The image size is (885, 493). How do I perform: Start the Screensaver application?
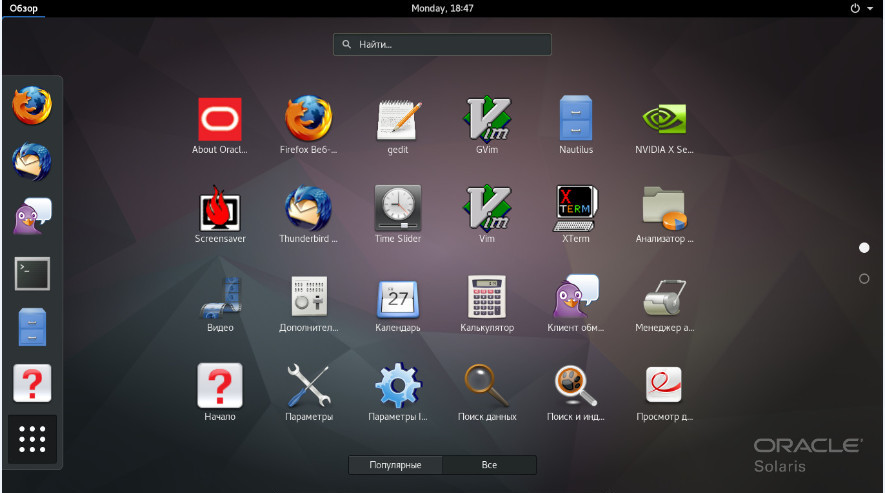pos(219,209)
